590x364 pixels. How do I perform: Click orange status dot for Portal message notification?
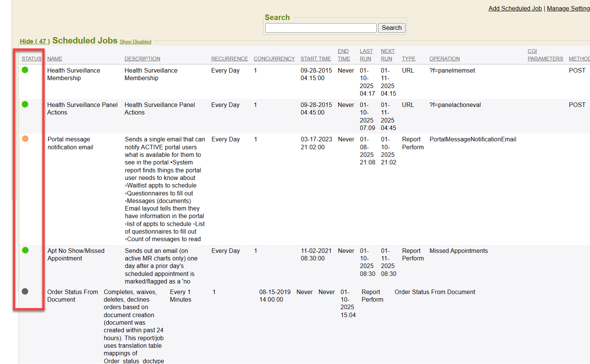click(x=25, y=139)
